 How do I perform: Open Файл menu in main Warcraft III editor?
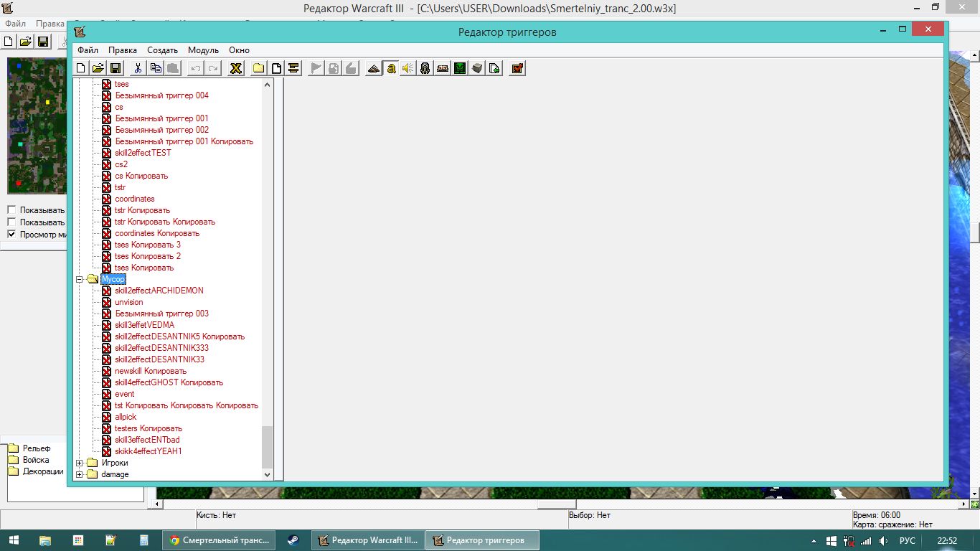pyautogui.click(x=15, y=24)
